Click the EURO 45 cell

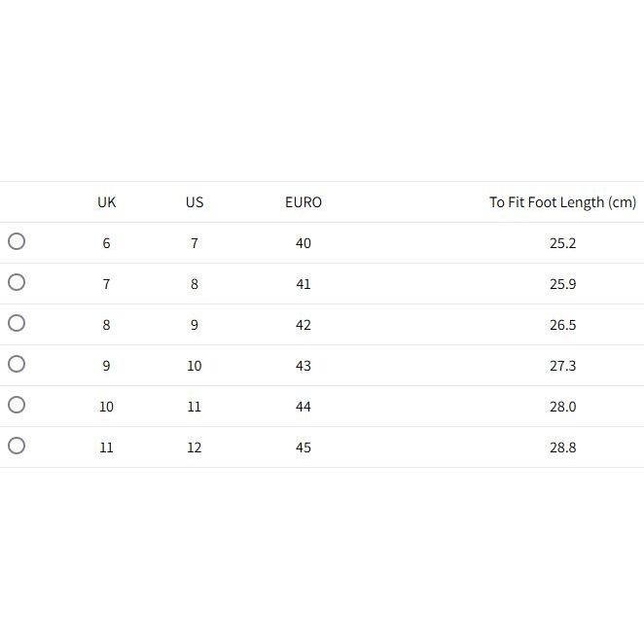point(304,447)
